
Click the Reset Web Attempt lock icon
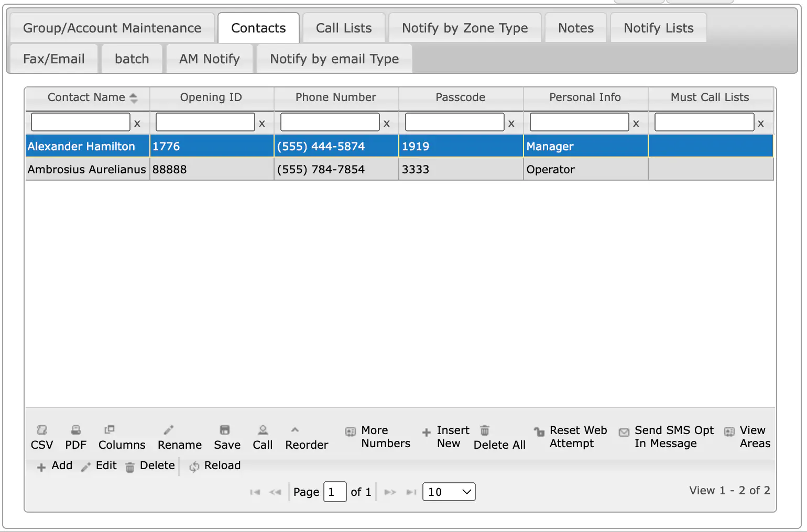(x=539, y=432)
